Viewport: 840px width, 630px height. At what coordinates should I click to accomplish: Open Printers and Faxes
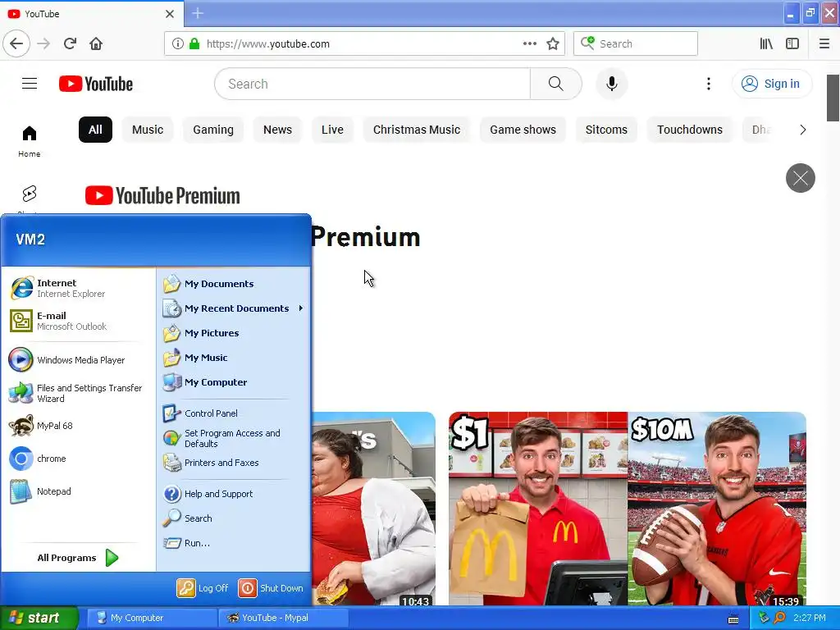click(234, 463)
